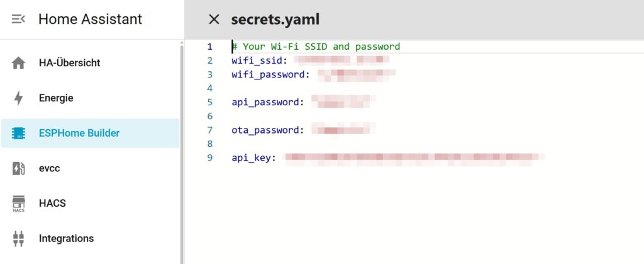Screen dimensions: 644x264
Task: Collapse the Home Assistant sidebar menu icon
Action: click(18, 19)
